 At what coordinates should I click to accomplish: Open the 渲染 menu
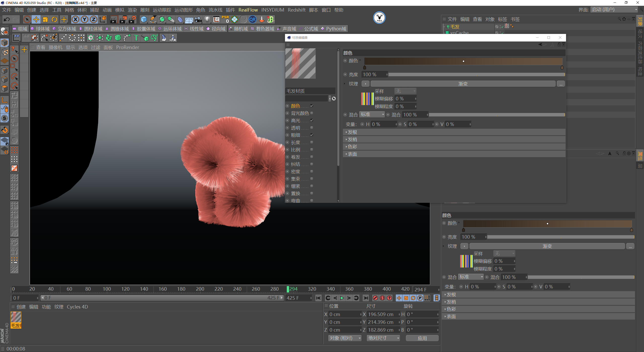pos(132,10)
